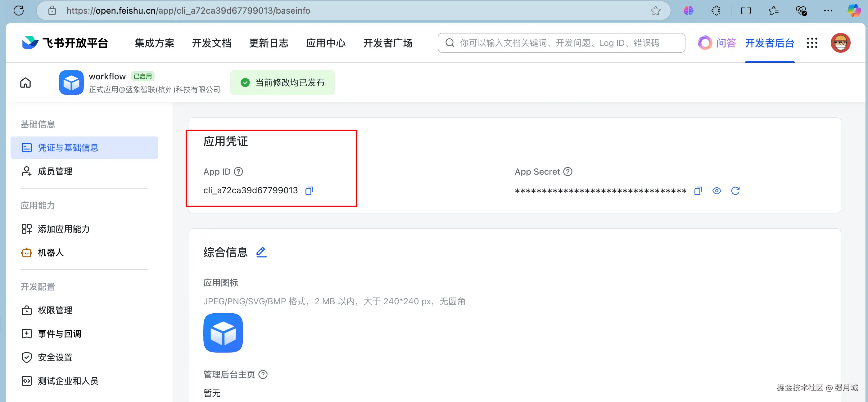
Task: Regenerate App Secret with refresh icon
Action: click(x=735, y=191)
